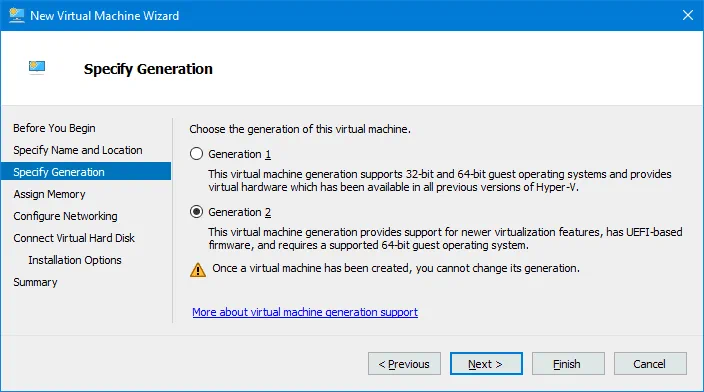Click the wizard icon in title bar
The width and height of the screenshot is (704, 392).
tap(17, 15)
